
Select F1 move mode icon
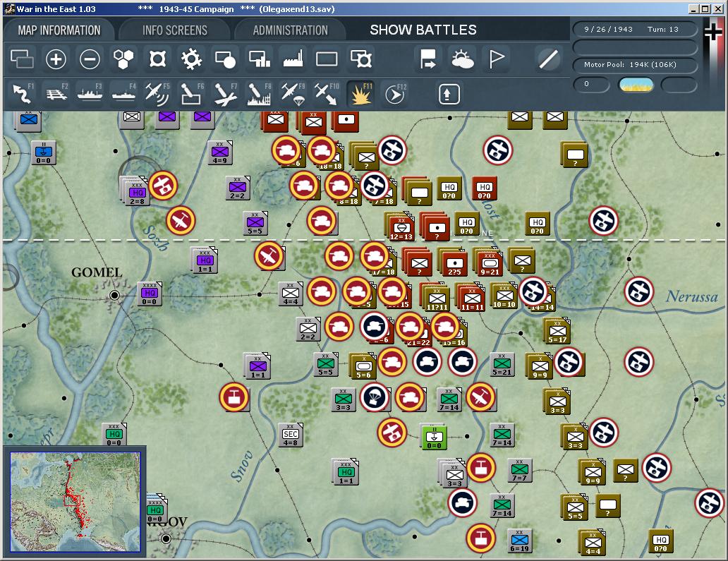click(x=22, y=93)
